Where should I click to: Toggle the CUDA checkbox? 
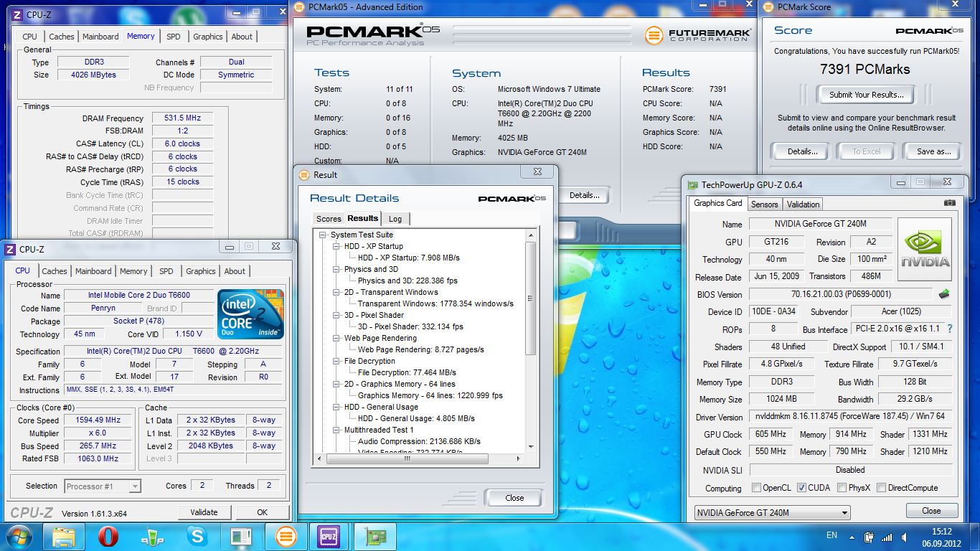[x=801, y=488]
